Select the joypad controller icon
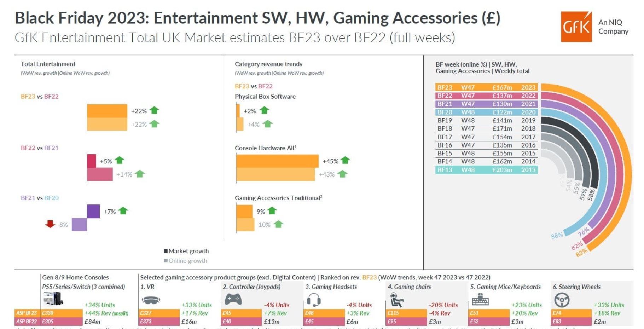This screenshot has height=329, width=644. point(233,299)
